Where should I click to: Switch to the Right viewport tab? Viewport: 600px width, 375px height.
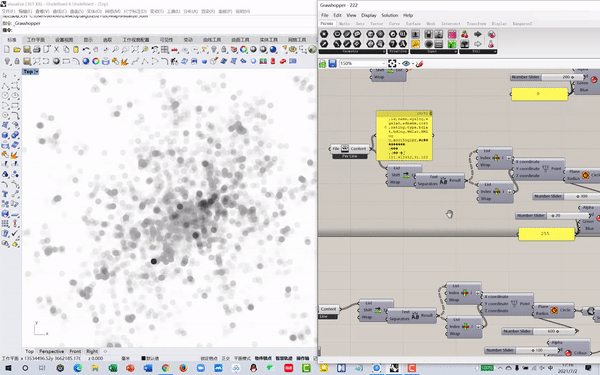92,351
